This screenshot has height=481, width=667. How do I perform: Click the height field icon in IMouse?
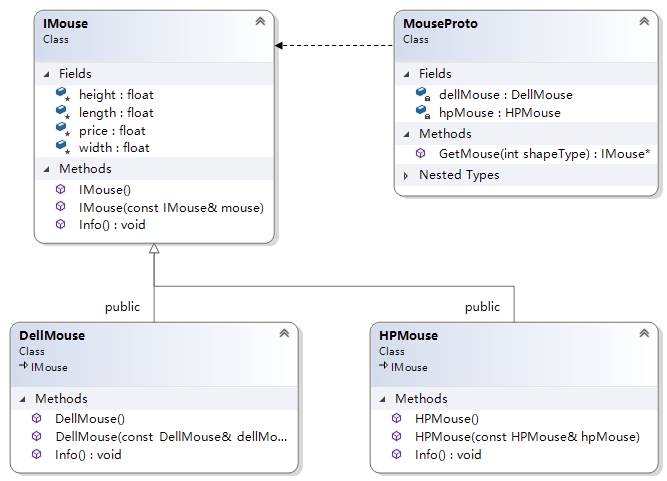click(x=63, y=94)
